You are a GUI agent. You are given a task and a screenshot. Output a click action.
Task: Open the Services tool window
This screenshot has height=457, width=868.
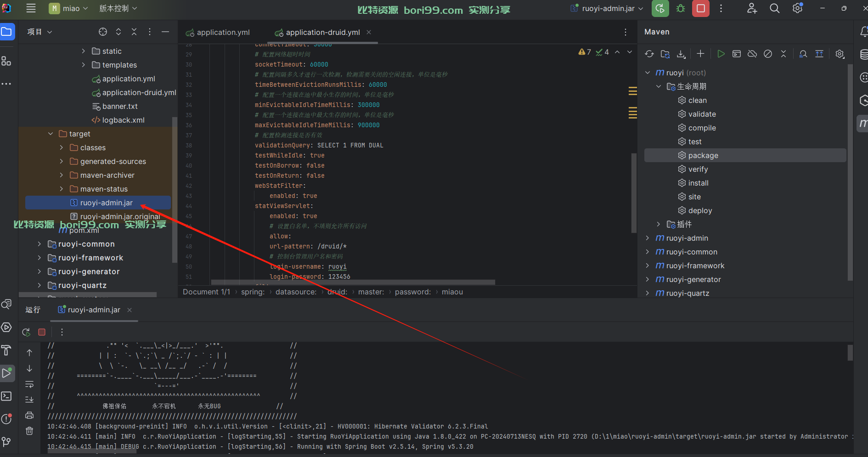coord(6,327)
